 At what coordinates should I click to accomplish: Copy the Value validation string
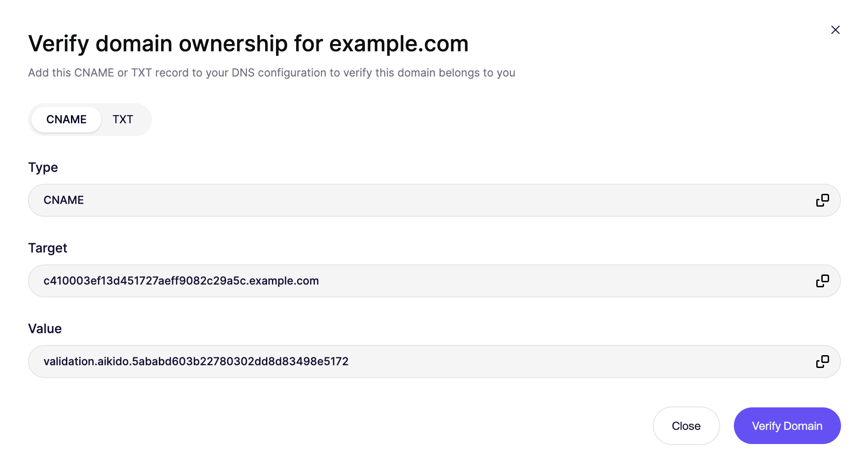(x=822, y=362)
